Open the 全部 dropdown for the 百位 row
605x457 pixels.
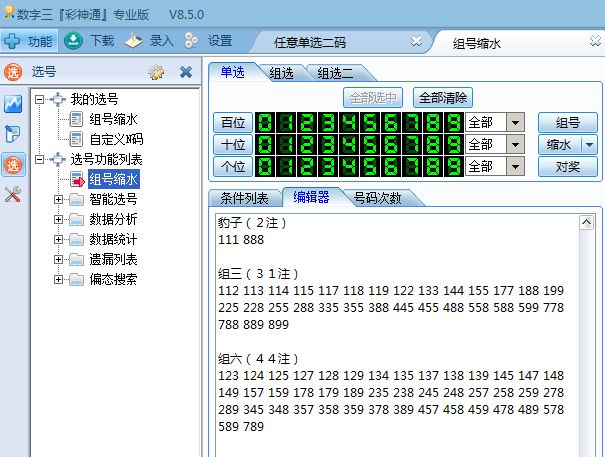coord(516,123)
